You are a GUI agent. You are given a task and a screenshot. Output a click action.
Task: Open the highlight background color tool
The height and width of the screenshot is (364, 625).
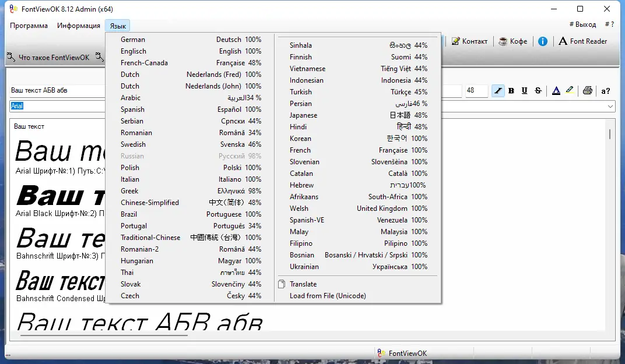click(x=570, y=91)
